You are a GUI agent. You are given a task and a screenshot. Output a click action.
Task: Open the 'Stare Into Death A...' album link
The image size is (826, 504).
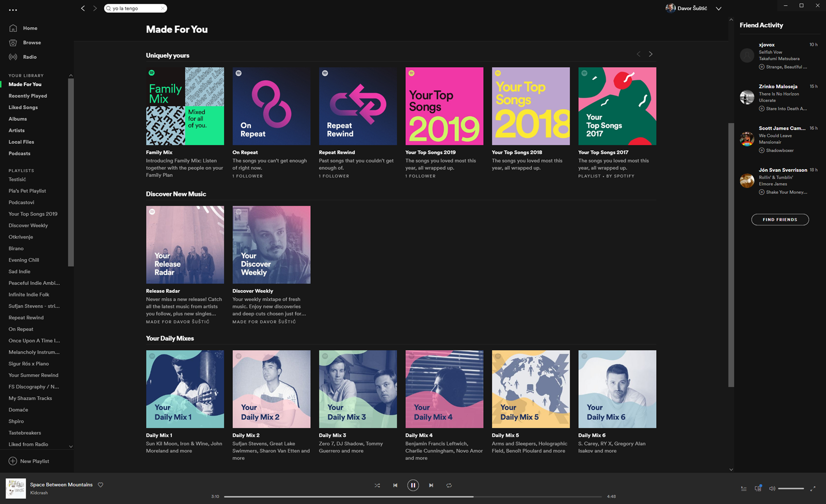pos(786,109)
